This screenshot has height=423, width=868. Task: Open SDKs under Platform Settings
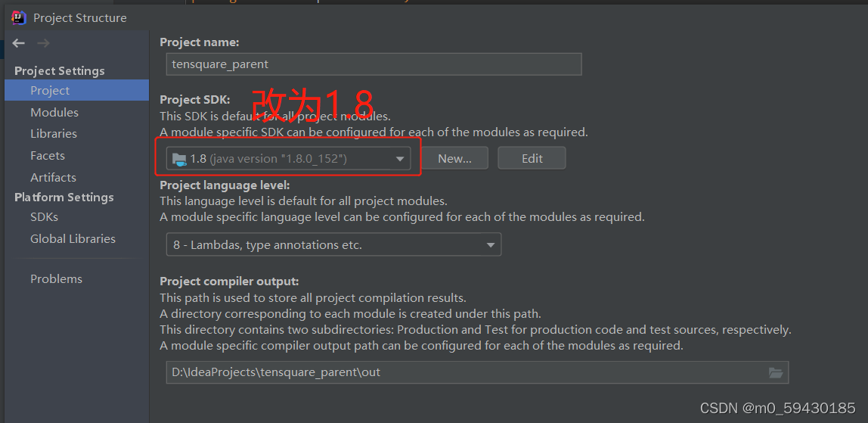(x=45, y=217)
